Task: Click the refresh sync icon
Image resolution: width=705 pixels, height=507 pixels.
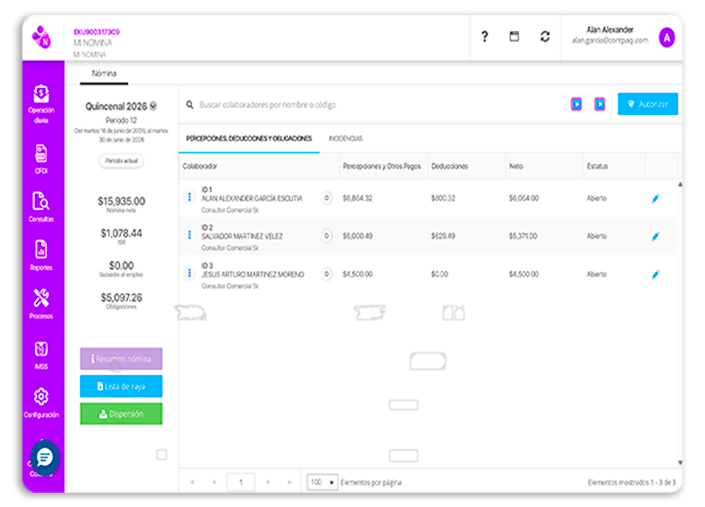Action: [x=545, y=36]
